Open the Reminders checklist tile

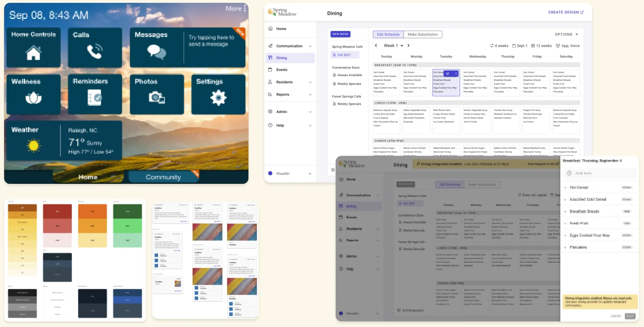95,94
